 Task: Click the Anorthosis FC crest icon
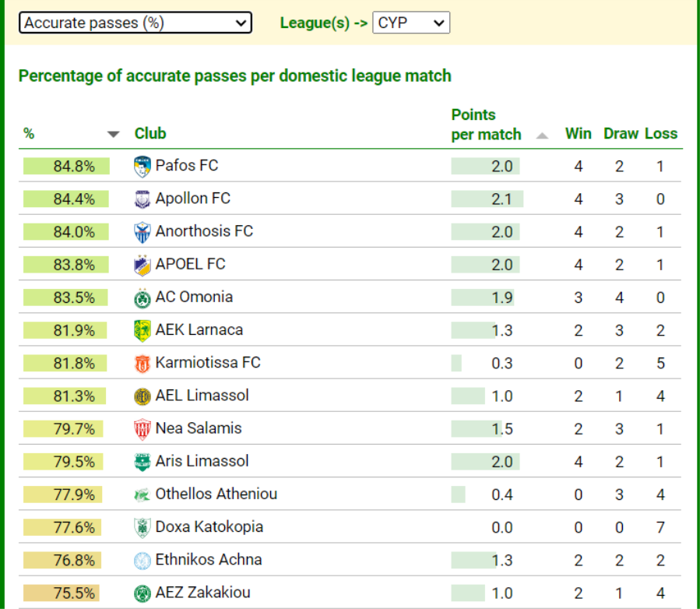[x=142, y=232]
